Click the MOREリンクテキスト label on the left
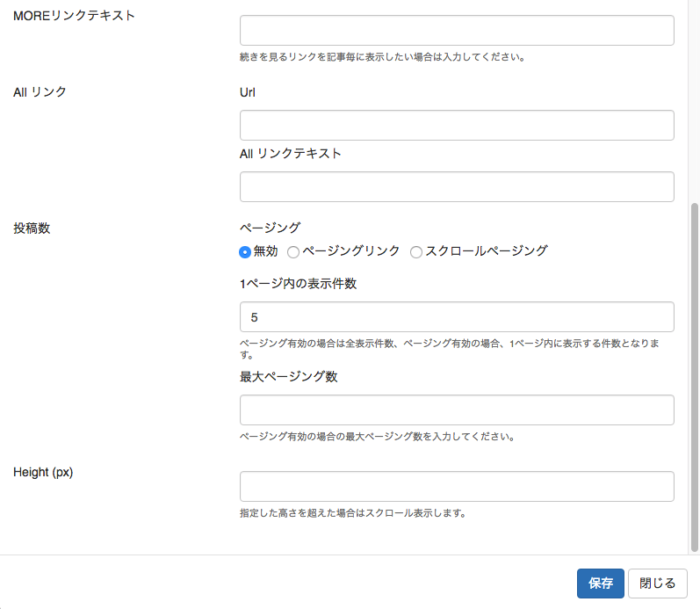Viewport: 700px width, 609px height. point(74,16)
